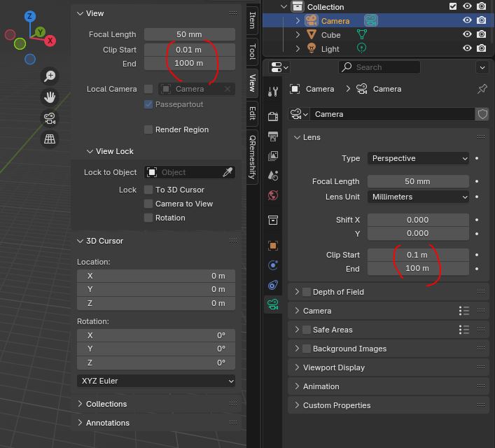Open the Physics properties tab icon
This screenshot has height=448, width=495.
coord(273,265)
